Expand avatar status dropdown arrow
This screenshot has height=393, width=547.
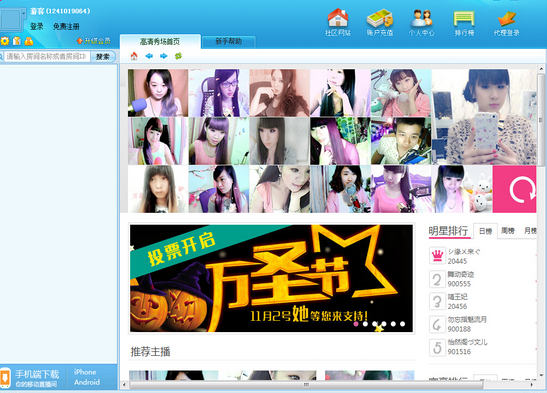(x=23, y=13)
